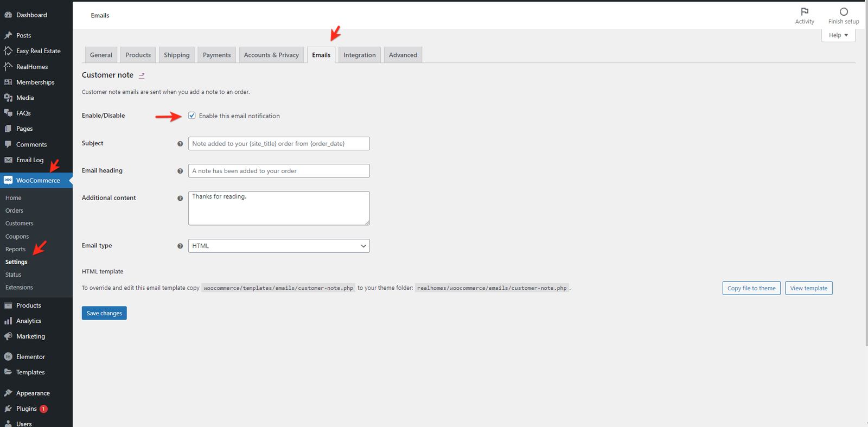Image resolution: width=868 pixels, height=427 pixels.
Task: Click the Email type help icon
Action: click(x=180, y=246)
